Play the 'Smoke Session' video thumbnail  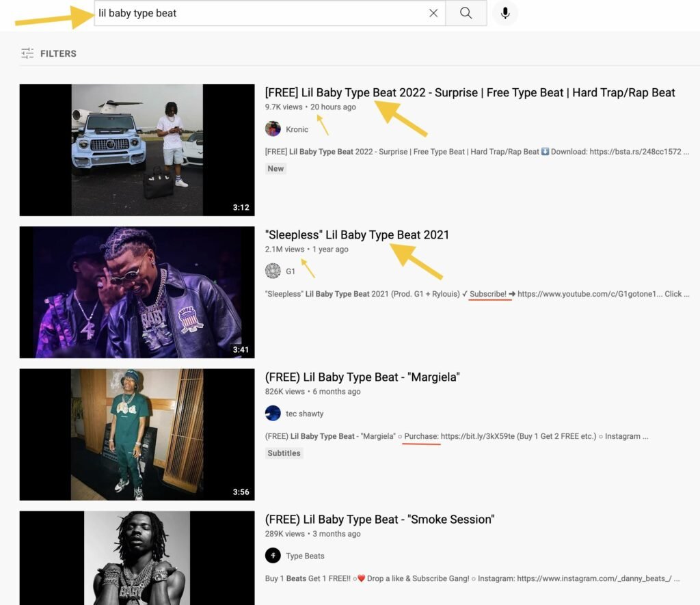point(137,558)
